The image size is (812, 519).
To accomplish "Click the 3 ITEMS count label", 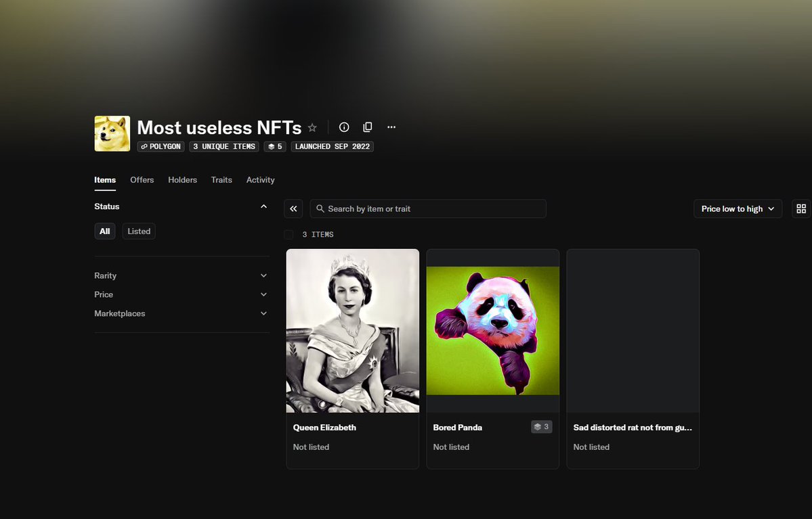I will (x=318, y=235).
